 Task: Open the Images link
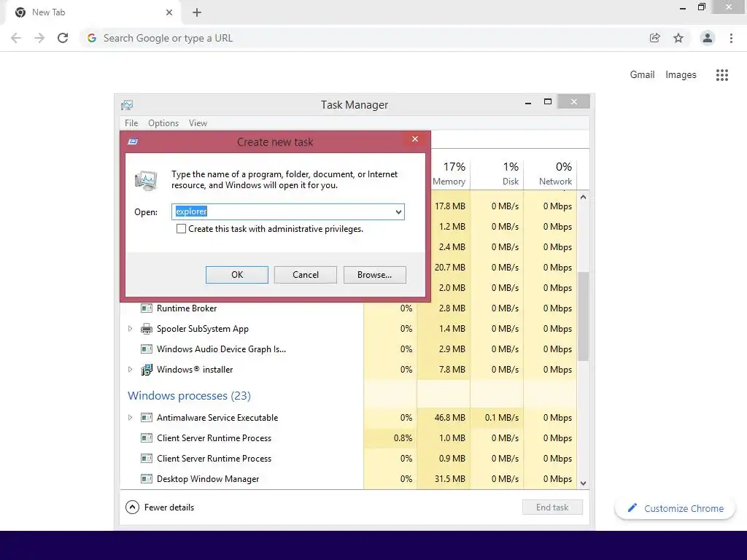681,75
